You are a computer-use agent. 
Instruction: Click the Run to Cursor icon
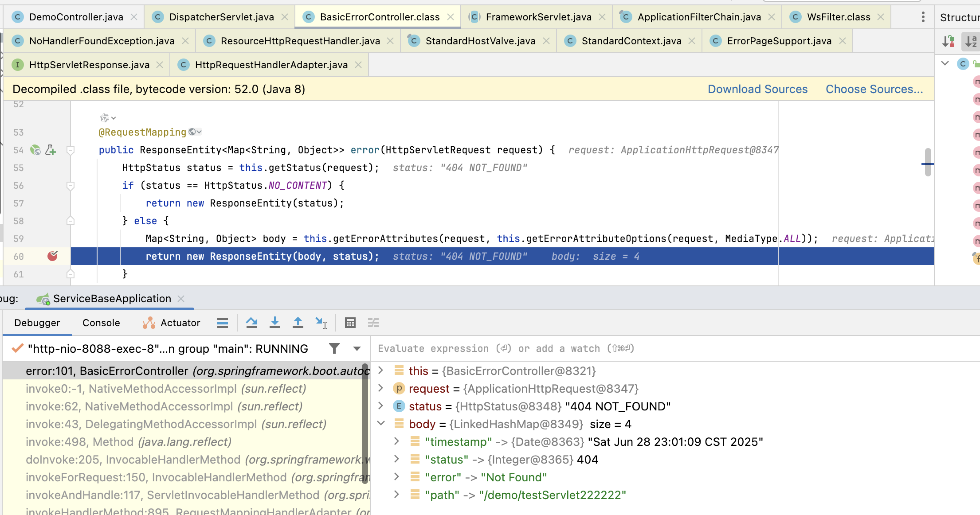click(x=321, y=323)
